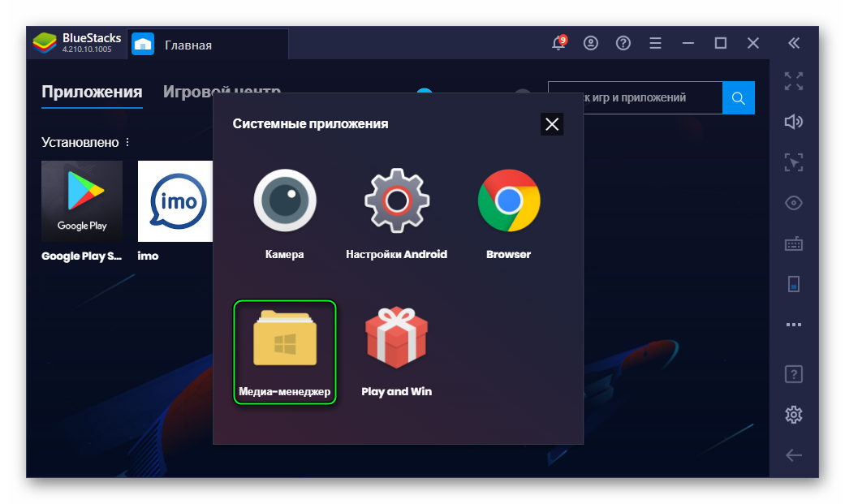Screen dimensions: 845x504
Task: Close the Системные приложения dialog
Action: coord(552,124)
